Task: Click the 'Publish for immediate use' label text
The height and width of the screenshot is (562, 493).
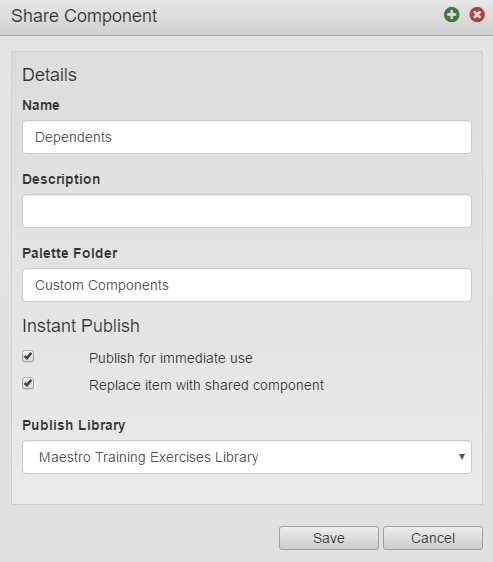Action: (171, 358)
